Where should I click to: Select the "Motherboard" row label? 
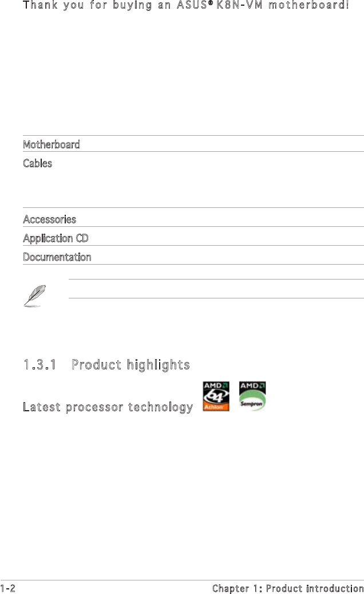point(52,144)
